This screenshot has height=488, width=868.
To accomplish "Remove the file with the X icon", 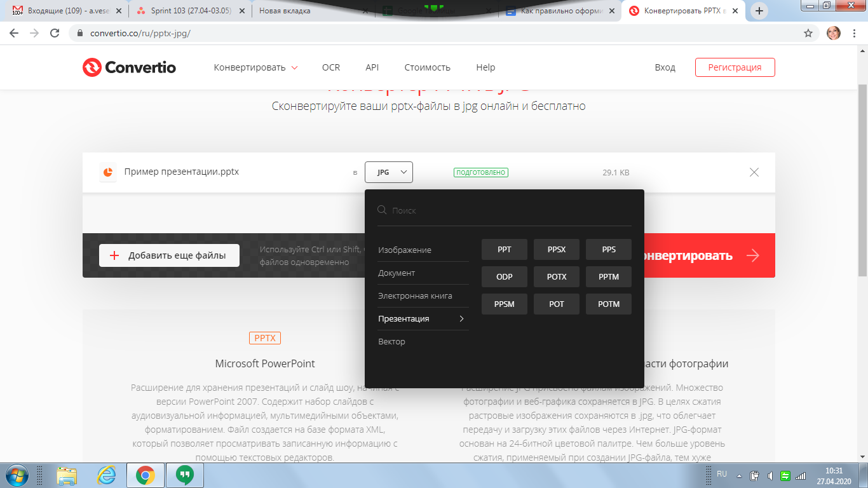I will [x=754, y=172].
